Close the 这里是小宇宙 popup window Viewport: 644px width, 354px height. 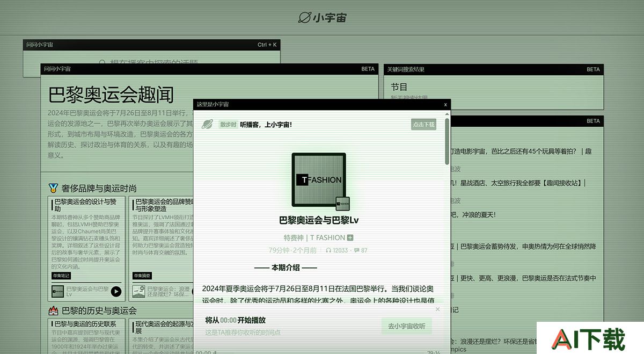[x=445, y=104]
